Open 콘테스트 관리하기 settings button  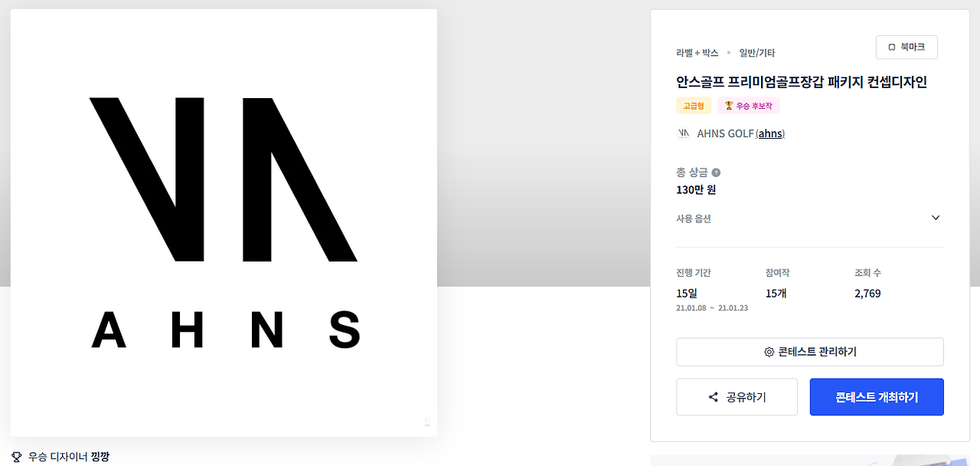(x=810, y=352)
